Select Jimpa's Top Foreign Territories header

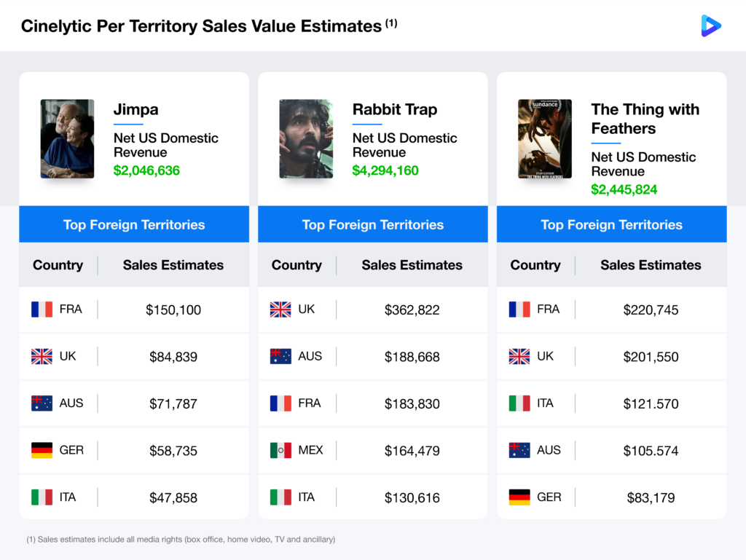[x=134, y=224]
